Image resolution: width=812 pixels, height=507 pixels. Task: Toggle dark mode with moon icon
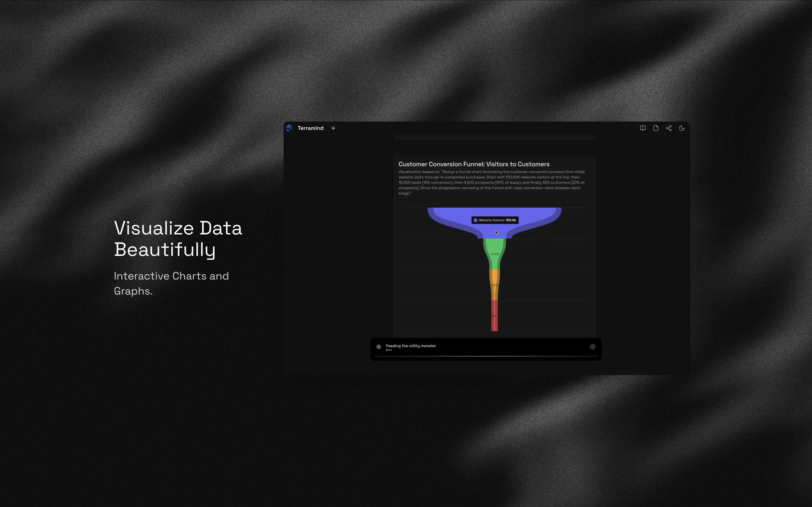tap(682, 128)
